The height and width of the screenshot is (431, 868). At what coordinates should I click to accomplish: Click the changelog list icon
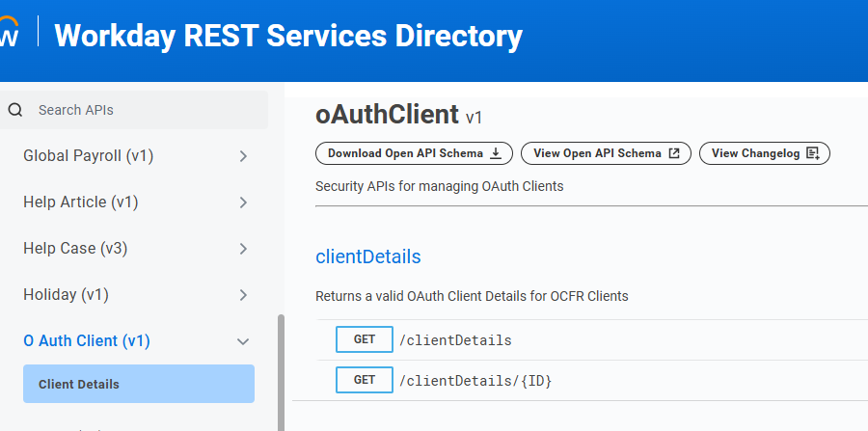tap(813, 153)
